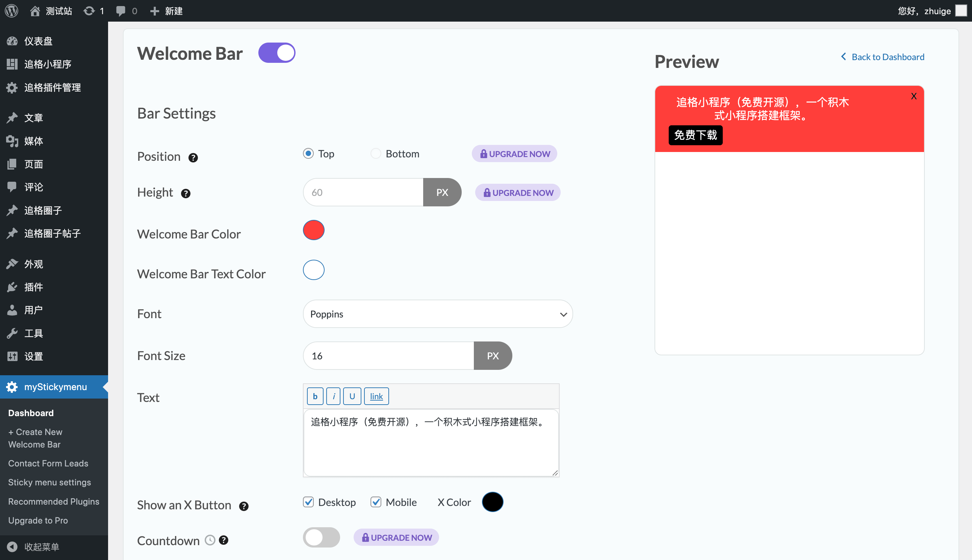Open the Font dropdown showing Poppins
Image resolution: width=972 pixels, height=560 pixels.
(x=438, y=314)
